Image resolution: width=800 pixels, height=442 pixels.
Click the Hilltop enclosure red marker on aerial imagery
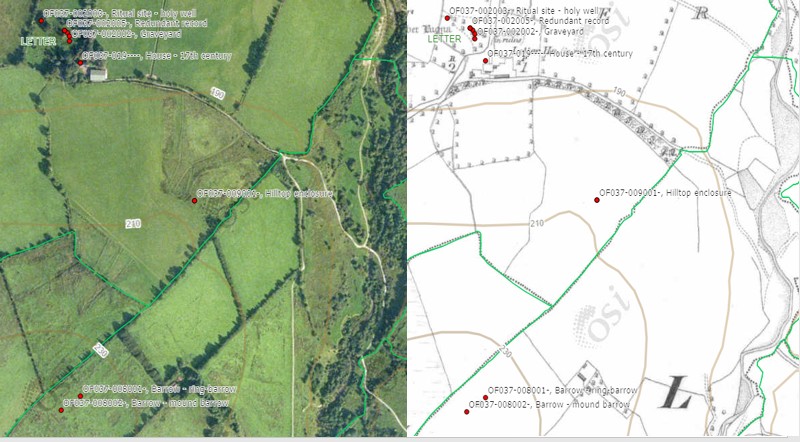pyautogui.click(x=194, y=201)
